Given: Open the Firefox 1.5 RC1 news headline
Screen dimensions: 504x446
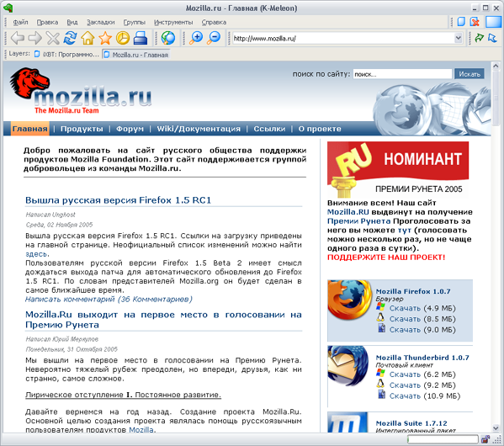Looking at the screenshot, I should coord(118,200).
